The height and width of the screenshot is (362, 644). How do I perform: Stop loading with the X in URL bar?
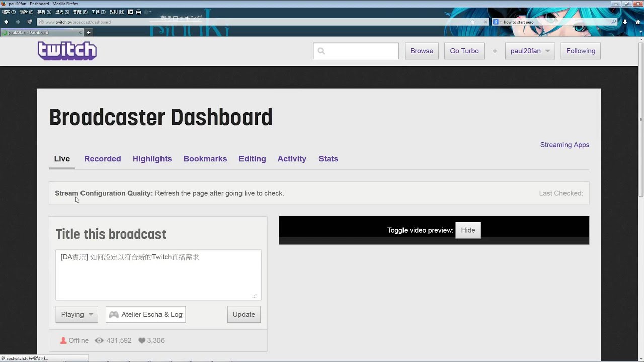point(485,22)
